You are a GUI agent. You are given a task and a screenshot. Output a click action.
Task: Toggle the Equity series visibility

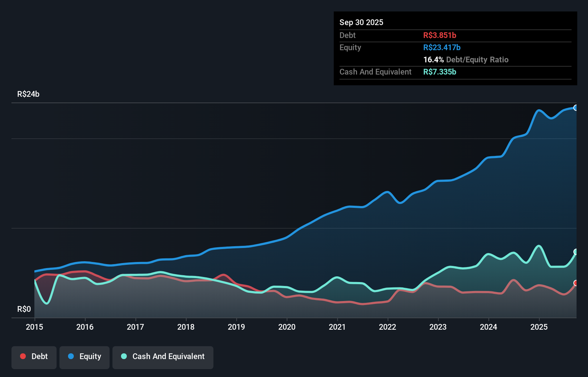click(85, 357)
